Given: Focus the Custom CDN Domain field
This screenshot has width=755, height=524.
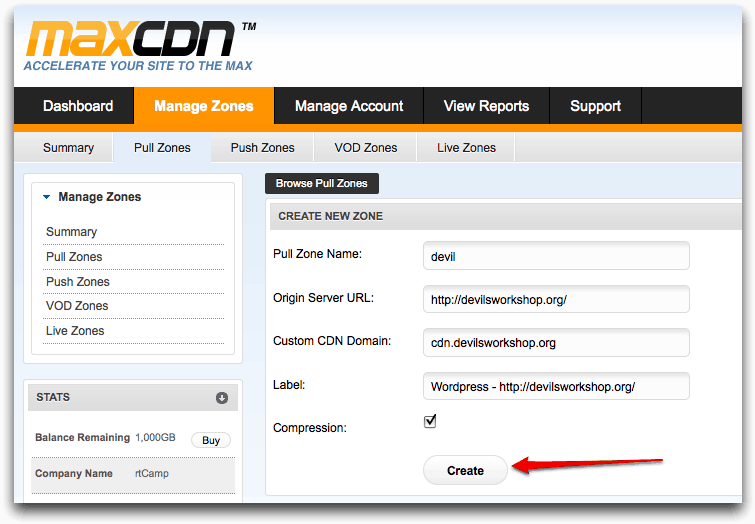Looking at the screenshot, I should point(556,342).
